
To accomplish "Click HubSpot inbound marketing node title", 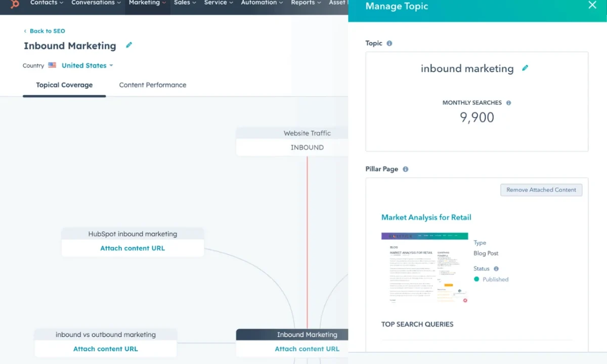I will [133, 234].
